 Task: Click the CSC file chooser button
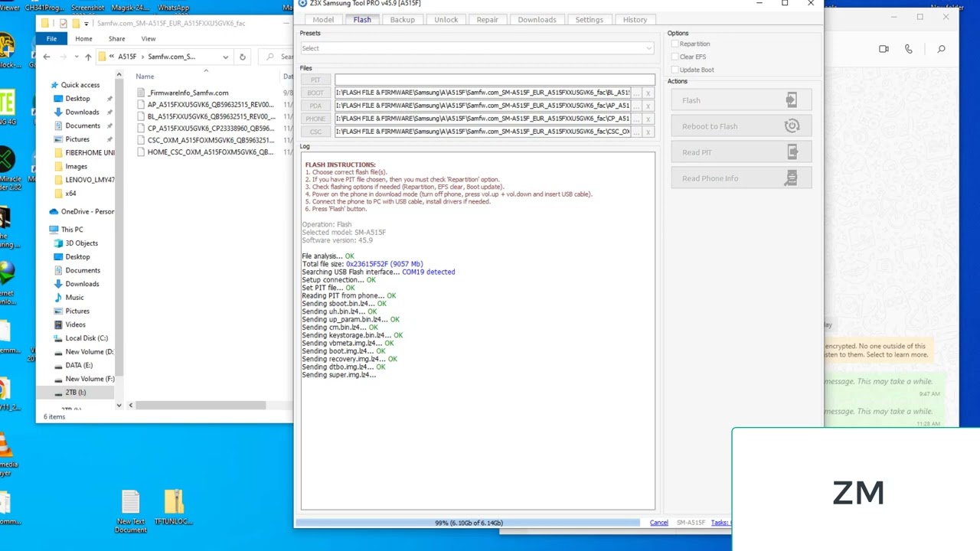[x=315, y=132]
